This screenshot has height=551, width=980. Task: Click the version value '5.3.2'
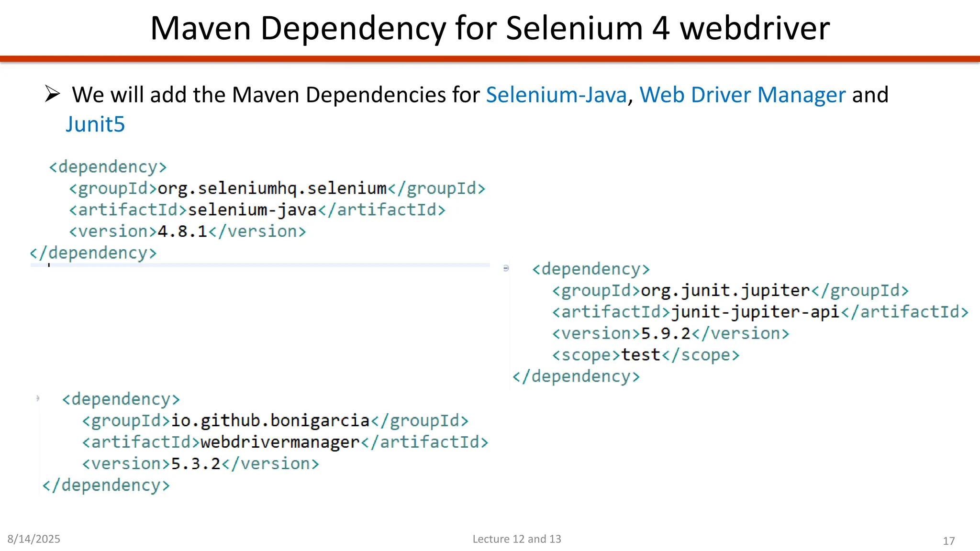(x=196, y=463)
